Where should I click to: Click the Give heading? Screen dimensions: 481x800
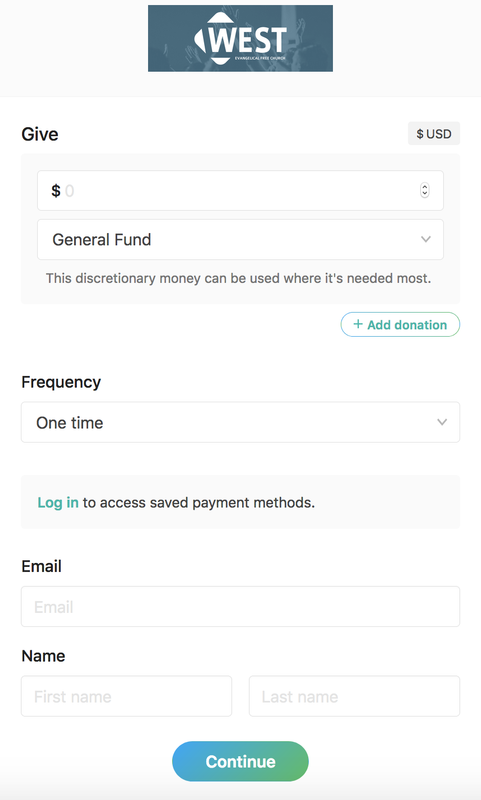tap(40, 134)
